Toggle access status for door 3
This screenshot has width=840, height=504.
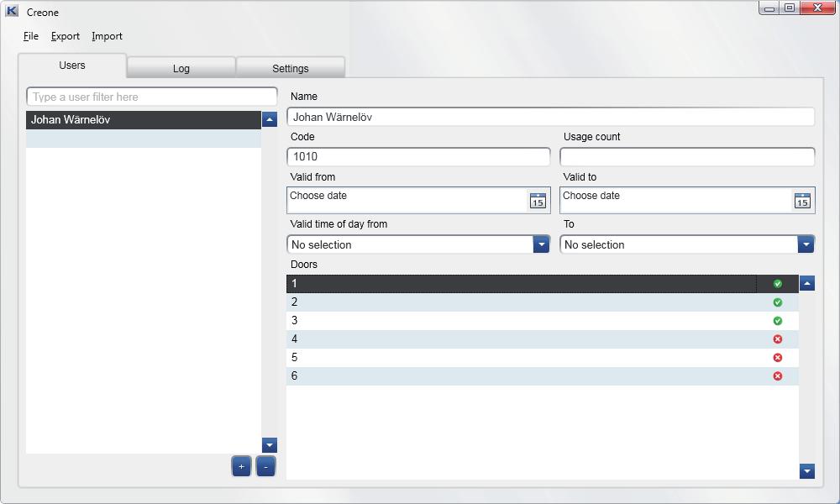click(x=777, y=321)
